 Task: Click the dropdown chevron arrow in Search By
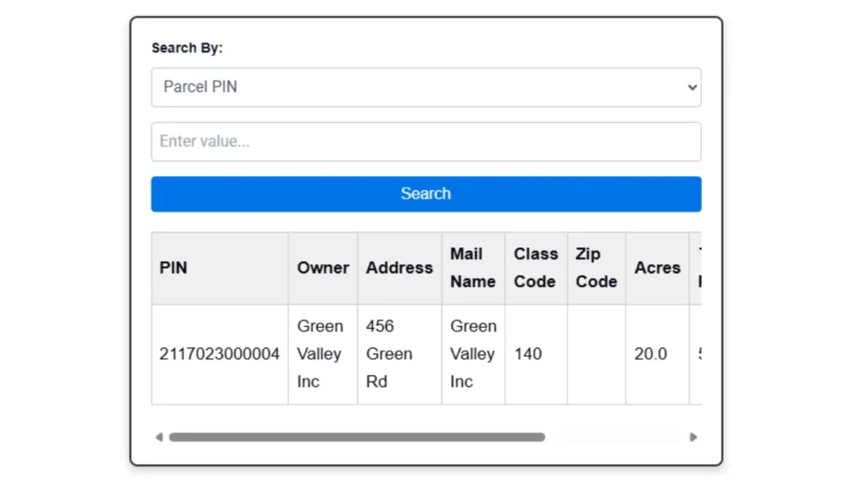click(x=692, y=87)
